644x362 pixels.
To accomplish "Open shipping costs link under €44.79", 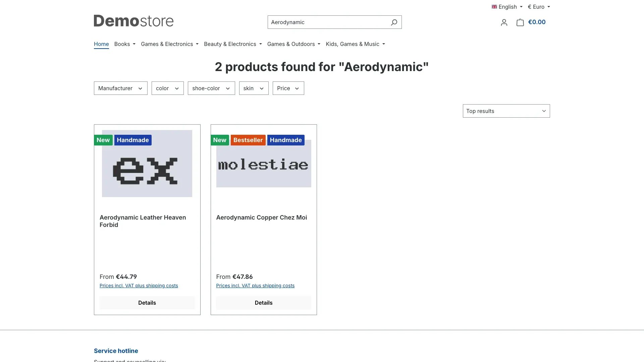I will click(139, 286).
